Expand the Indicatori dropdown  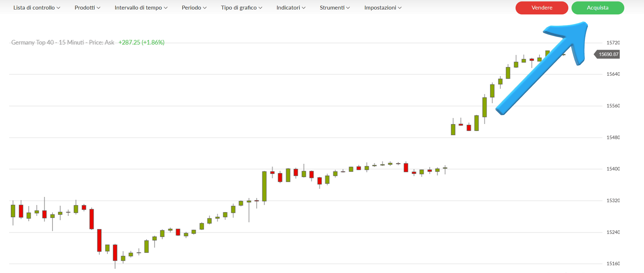(x=291, y=8)
